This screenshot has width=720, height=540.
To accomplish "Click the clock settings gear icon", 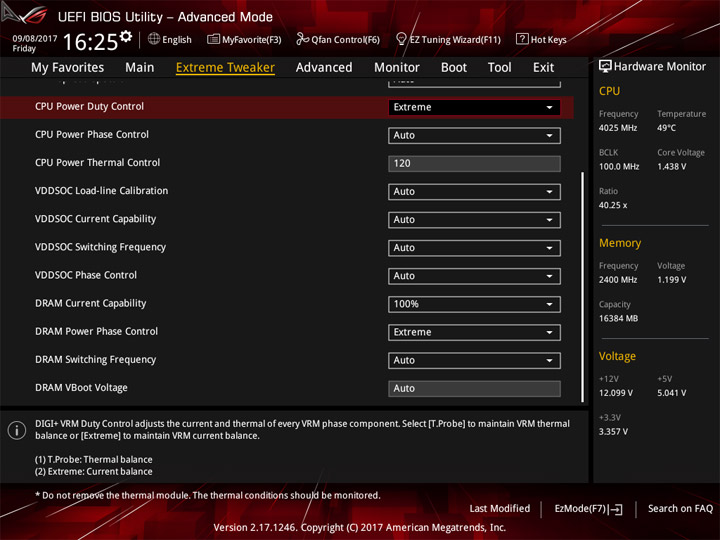I will (125, 36).
